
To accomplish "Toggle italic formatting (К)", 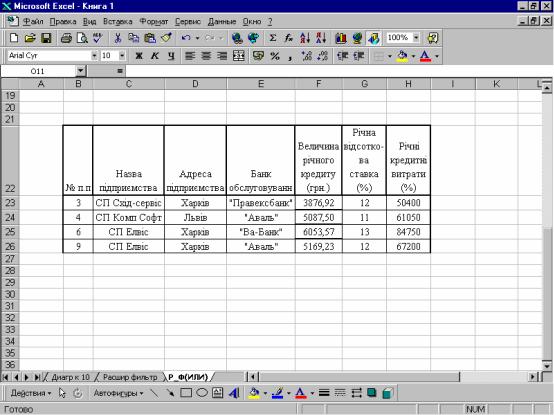I will click(155, 56).
